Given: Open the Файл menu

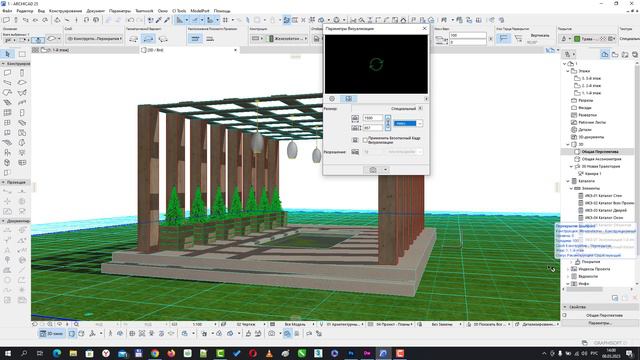Looking at the screenshot, I should coord(7,11).
